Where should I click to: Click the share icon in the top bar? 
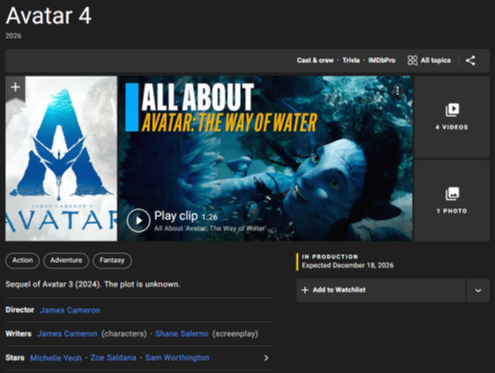pos(470,60)
